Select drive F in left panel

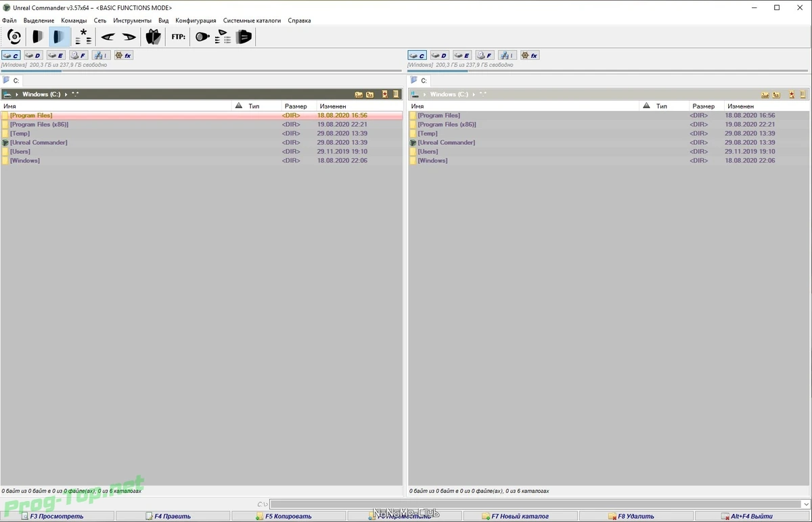[78, 56]
